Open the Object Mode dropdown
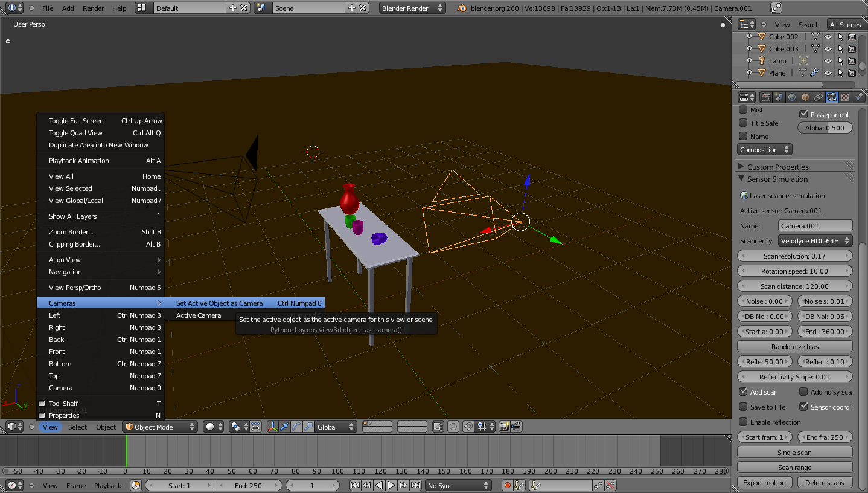This screenshot has height=493, width=868. (160, 427)
